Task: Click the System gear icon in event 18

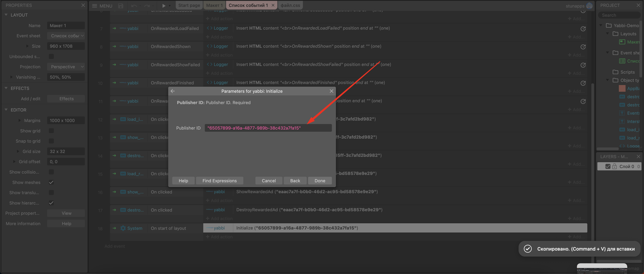Action: [123, 228]
